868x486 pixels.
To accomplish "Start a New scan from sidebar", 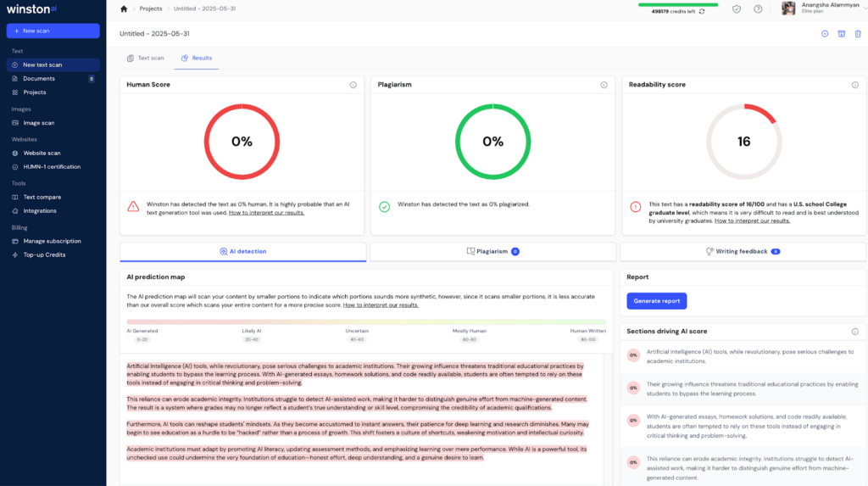I will 53,31.
